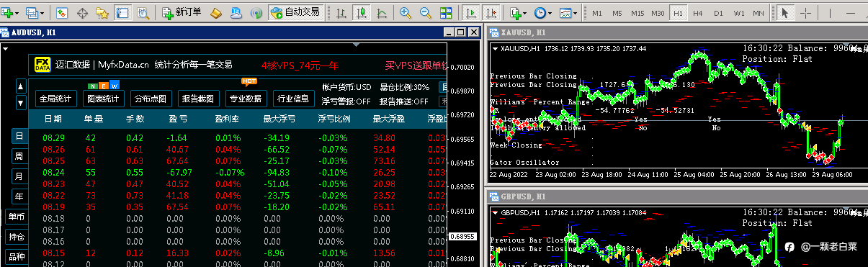Expand the periods clock dropdown arrow

tap(550, 13)
